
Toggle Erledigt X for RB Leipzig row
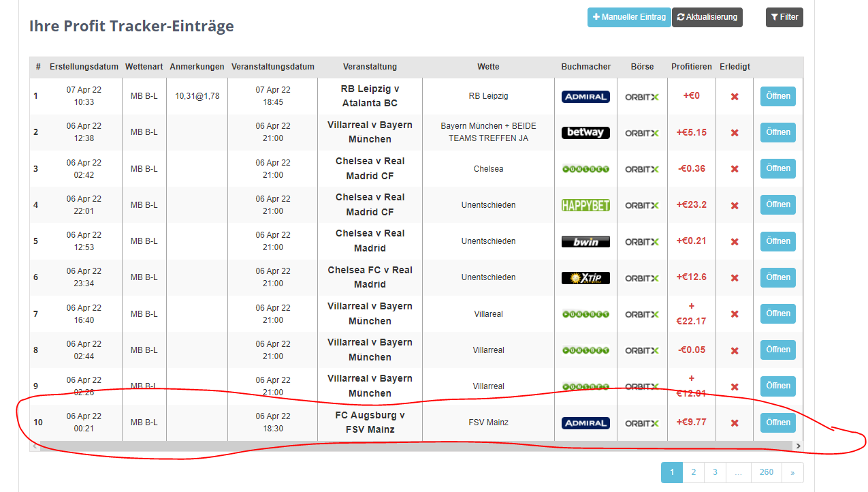[x=735, y=97]
